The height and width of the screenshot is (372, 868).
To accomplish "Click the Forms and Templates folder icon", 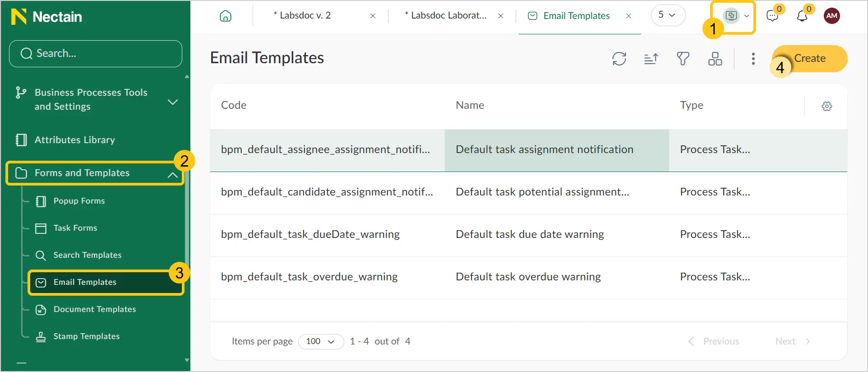I will point(21,173).
